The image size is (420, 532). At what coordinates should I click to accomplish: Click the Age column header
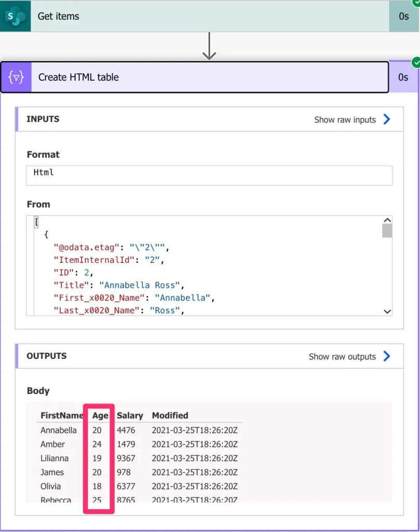[x=100, y=415]
